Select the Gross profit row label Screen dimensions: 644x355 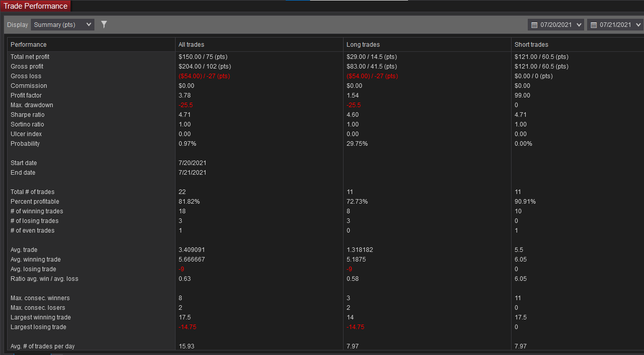[27, 67]
